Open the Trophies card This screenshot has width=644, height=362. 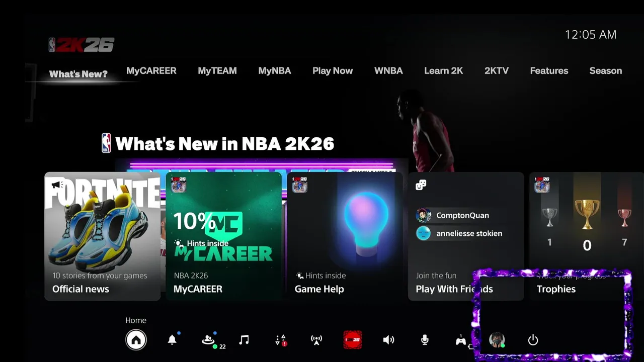pyautogui.click(x=587, y=236)
